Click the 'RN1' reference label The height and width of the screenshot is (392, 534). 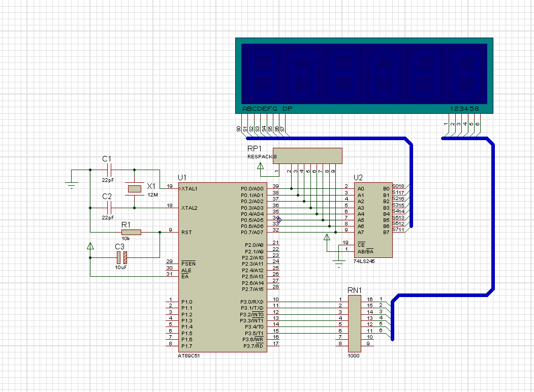coord(355,290)
